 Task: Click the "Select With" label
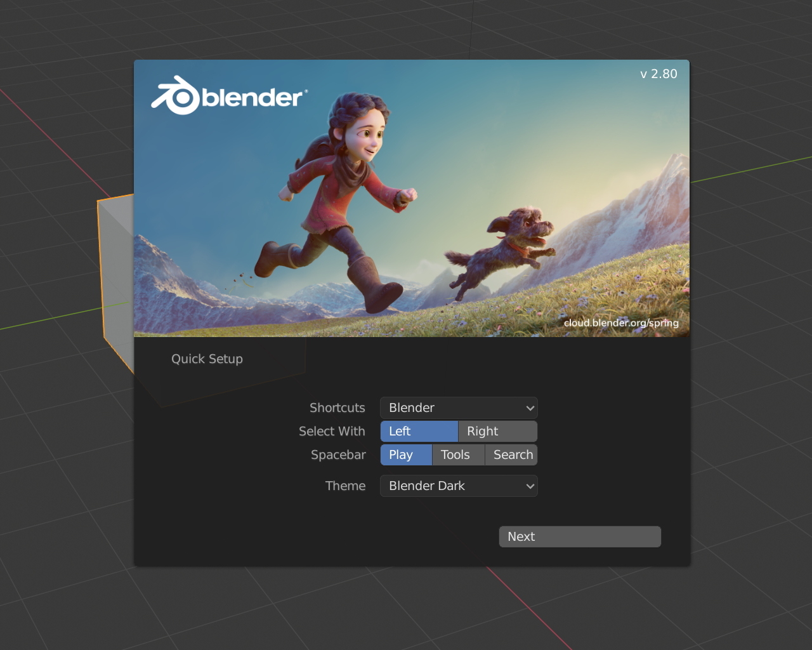332,431
